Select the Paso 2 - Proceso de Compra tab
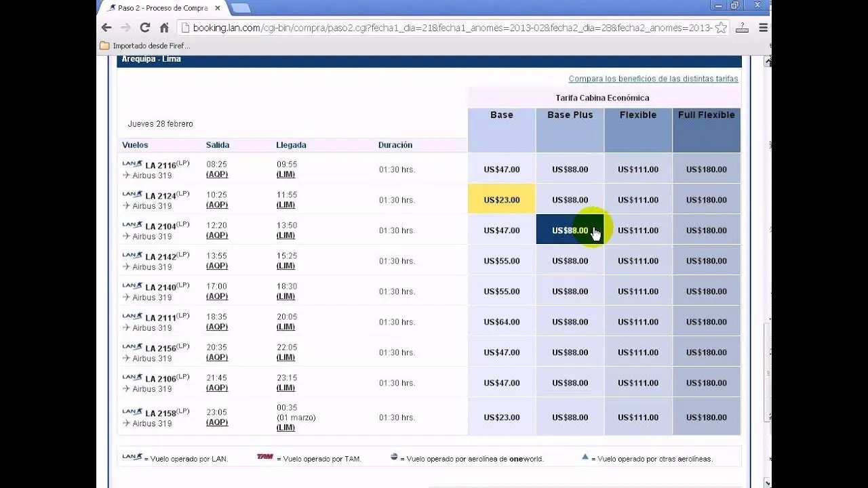Image resolution: width=868 pixels, height=488 pixels. click(161, 8)
